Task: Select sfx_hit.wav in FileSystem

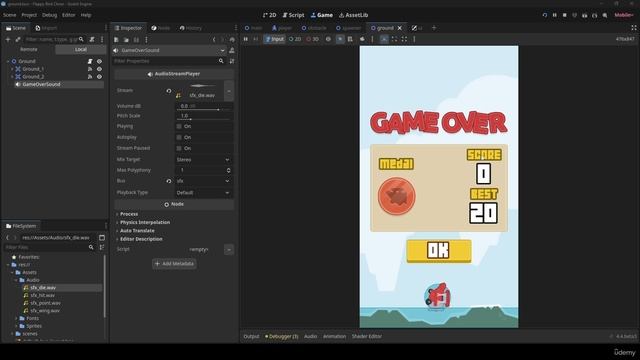Action: click(x=42, y=296)
